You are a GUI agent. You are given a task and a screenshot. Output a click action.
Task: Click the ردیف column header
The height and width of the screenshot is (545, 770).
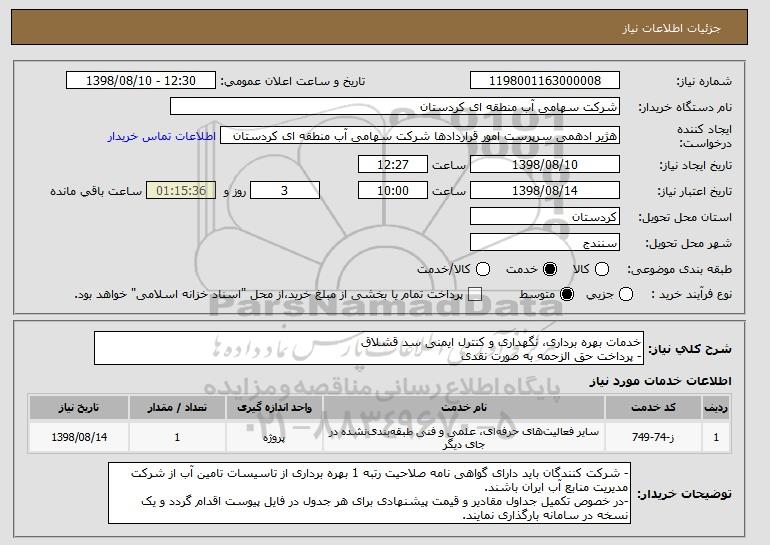715,408
